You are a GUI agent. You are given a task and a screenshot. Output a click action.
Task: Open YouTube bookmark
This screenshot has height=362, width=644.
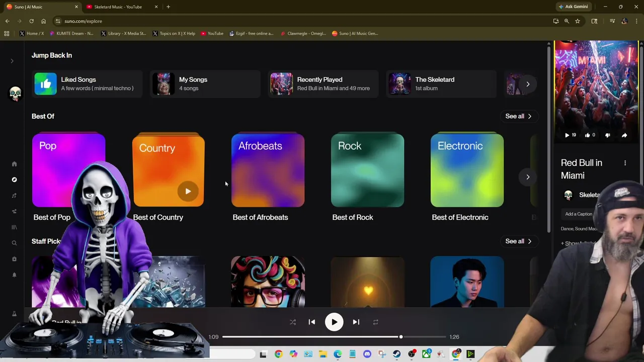(x=212, y=34)
